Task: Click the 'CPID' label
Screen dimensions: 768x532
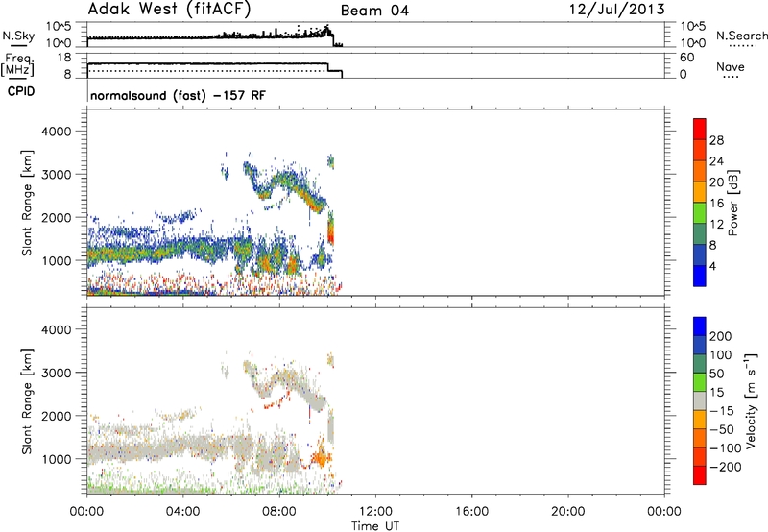Action: coord(21,91)
